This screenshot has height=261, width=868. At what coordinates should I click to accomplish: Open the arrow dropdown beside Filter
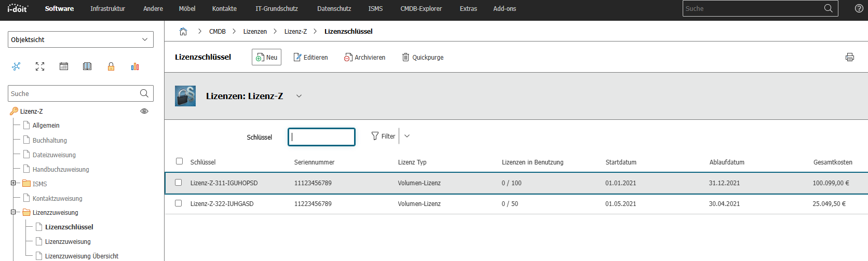[x=407, y=136]
